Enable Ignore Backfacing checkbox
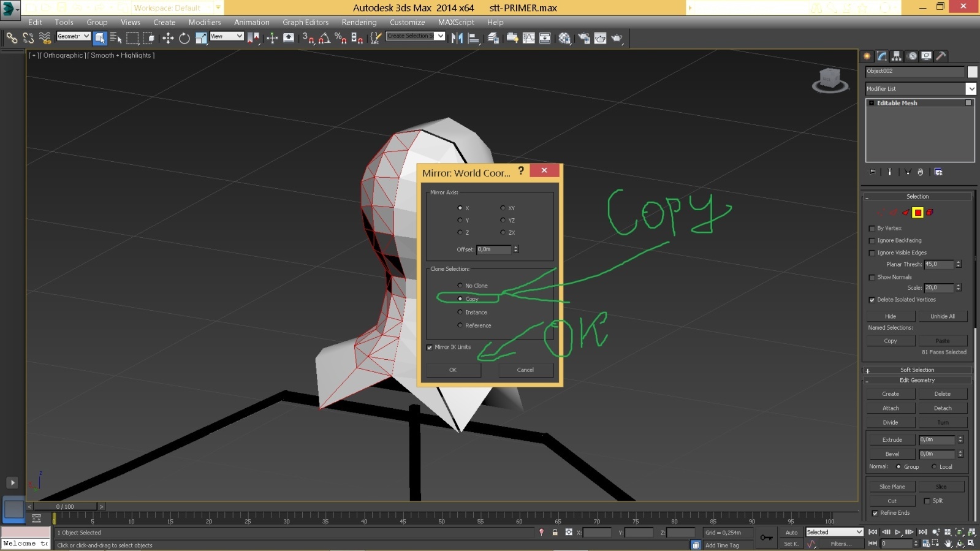The height and width of the screenshot is (551, 980). (872, 241)
